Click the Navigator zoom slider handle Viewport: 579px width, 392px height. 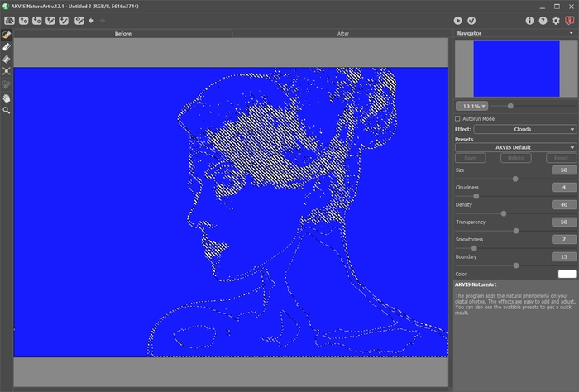click(x=510, y=106)
